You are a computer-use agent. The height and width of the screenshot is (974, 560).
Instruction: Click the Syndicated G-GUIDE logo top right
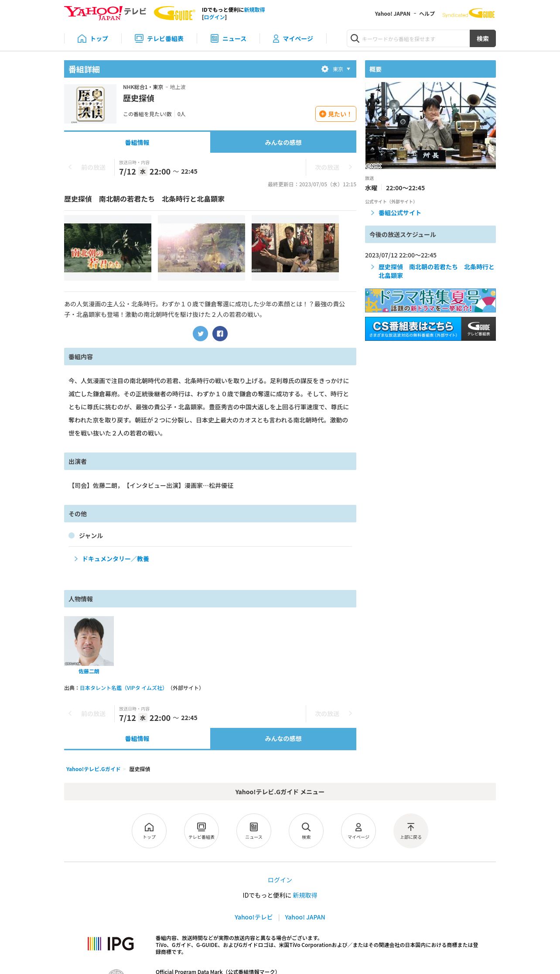click(469, 14)
